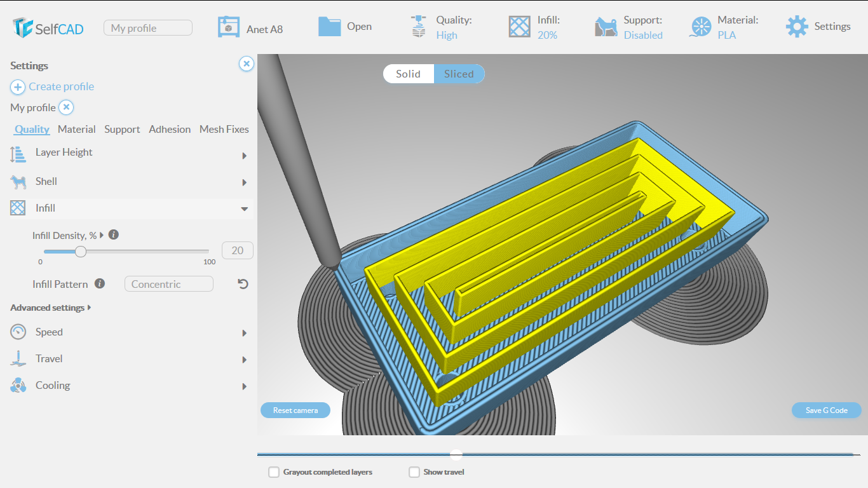This screenshot has height=488, width=868.
Task: Switch to the Mesh Fixes tab
Action: tap(224, 129)
